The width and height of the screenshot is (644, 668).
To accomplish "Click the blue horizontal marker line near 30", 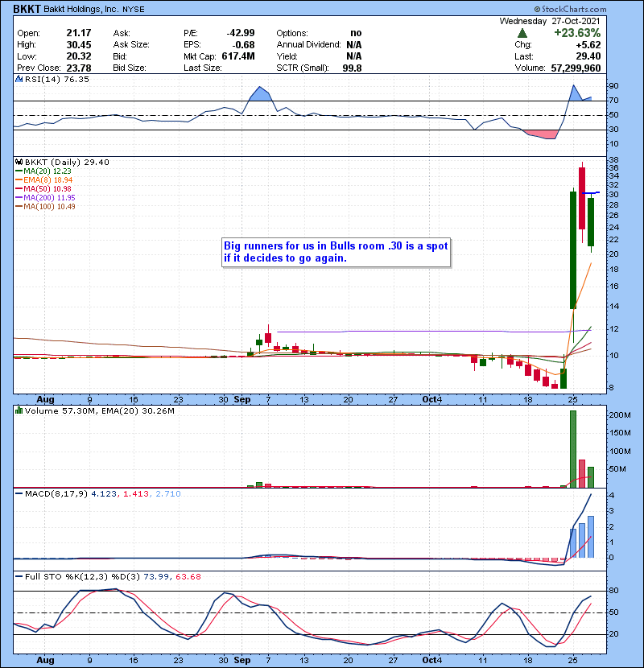I will pos(591,193).
